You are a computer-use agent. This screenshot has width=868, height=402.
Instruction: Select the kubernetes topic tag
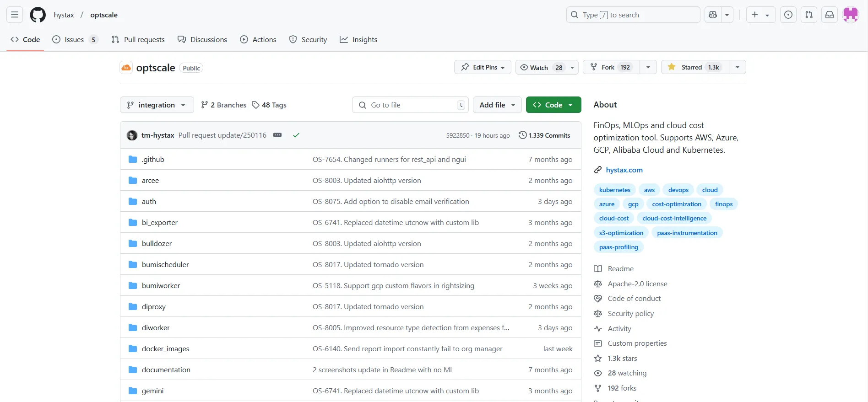point(614,190)
